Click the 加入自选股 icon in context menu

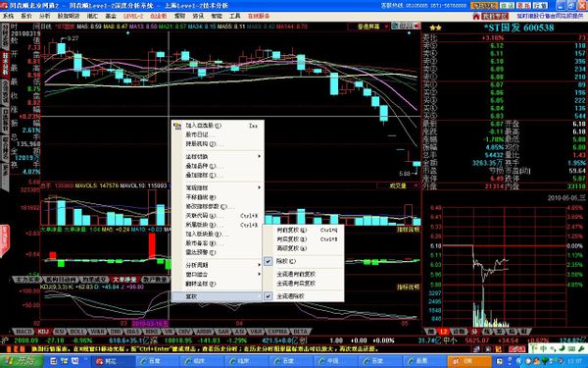177,126
